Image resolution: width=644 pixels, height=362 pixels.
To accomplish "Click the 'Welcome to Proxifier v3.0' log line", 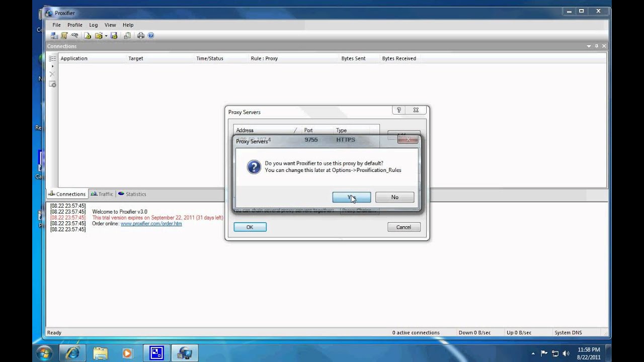I will pyautogui.click(x=120, y=212).
